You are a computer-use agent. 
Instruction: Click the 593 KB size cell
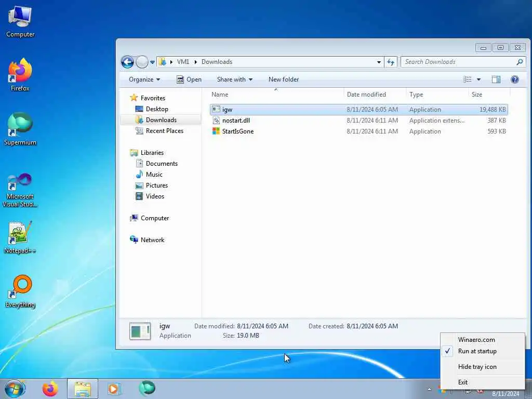pyautogui.click(x=496, y=131)
